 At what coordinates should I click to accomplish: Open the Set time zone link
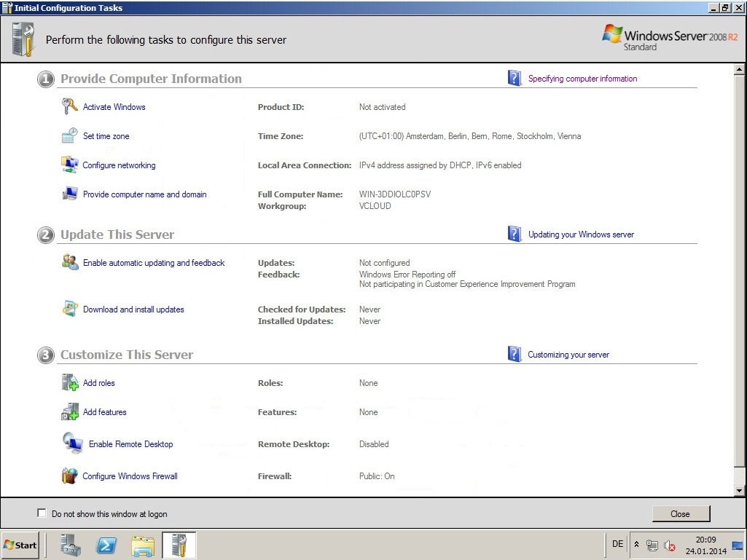[106, 135]
